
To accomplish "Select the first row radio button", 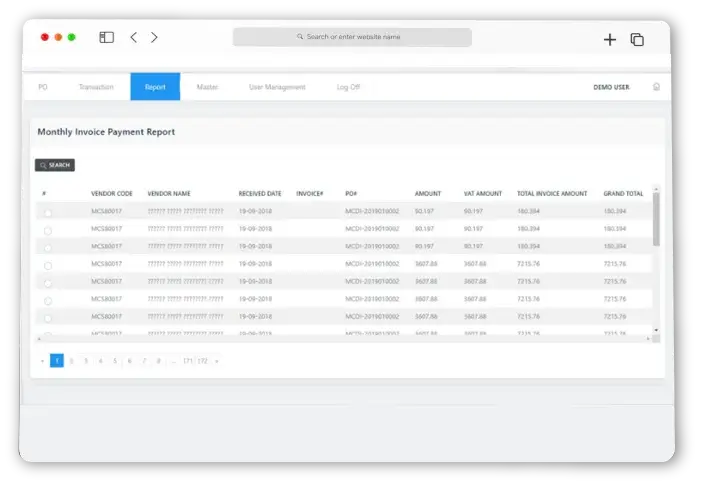I will click(x=47, y=212).
